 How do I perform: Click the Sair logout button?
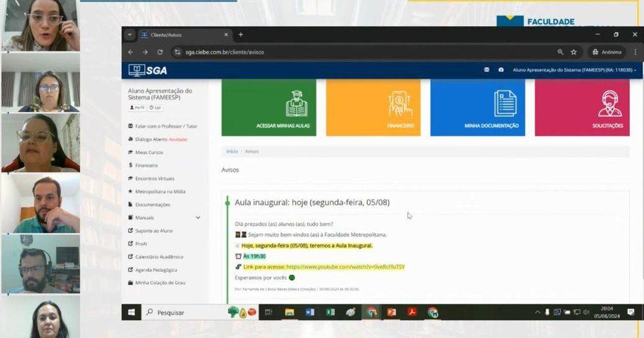[x=155, y=108]
